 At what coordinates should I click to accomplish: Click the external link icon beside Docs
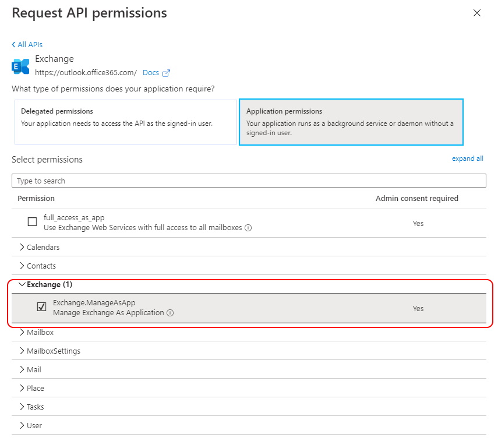[x=166, y=73]
